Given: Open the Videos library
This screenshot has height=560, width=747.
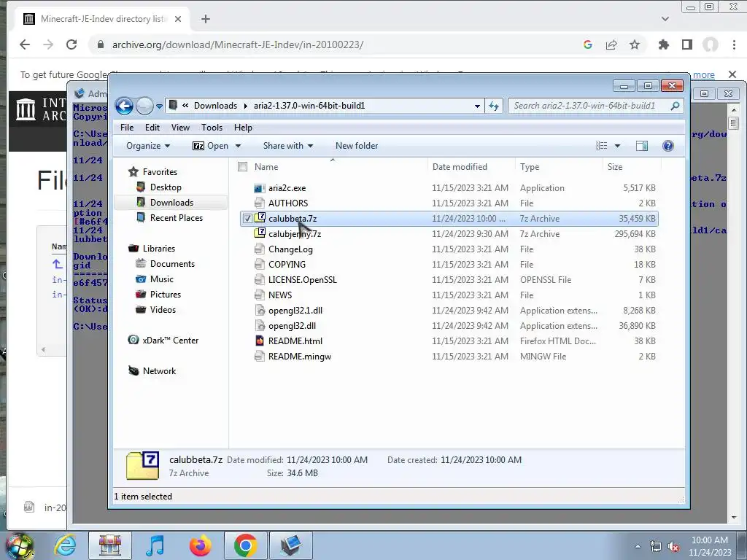Looking at the screenshot, I should click(x=163, y=309).
